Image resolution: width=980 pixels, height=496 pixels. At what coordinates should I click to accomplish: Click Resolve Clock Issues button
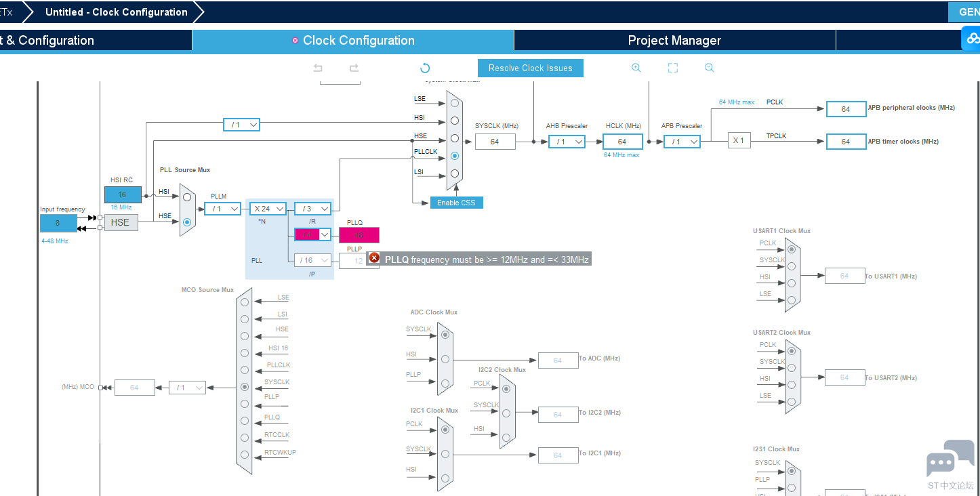(x=531, y=68)
